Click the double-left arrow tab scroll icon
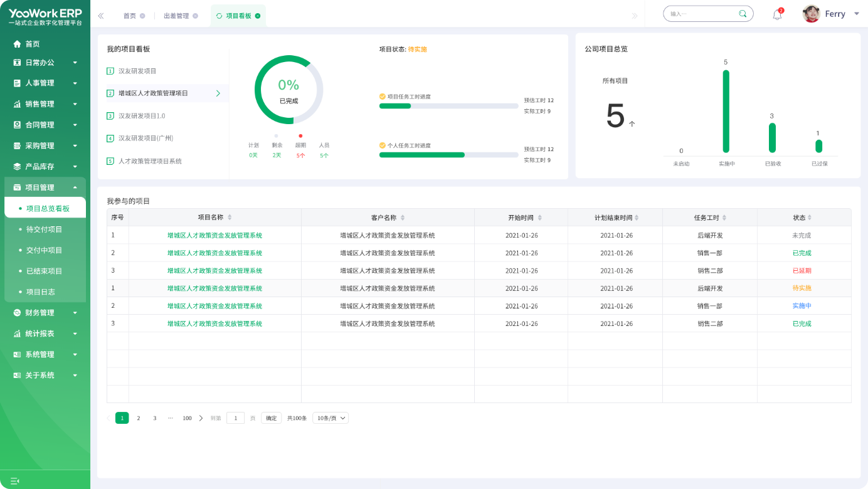 (x=101, y=16)
